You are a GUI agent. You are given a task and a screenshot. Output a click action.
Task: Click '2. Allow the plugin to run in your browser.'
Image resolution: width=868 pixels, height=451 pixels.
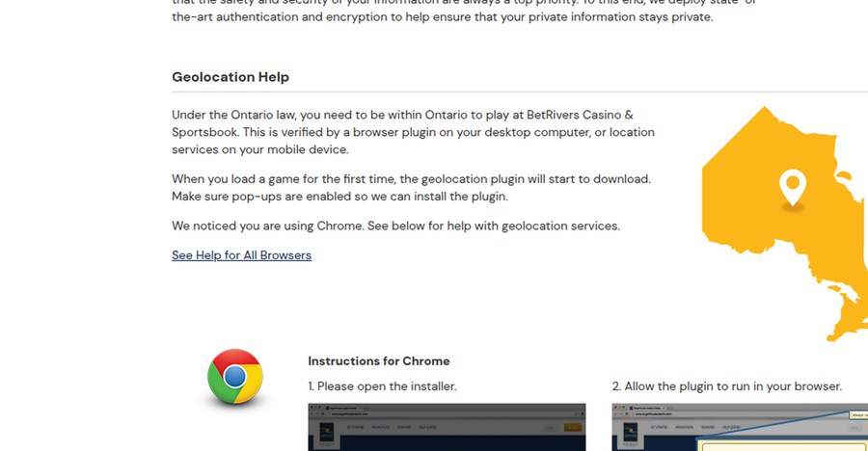[727, 386]
